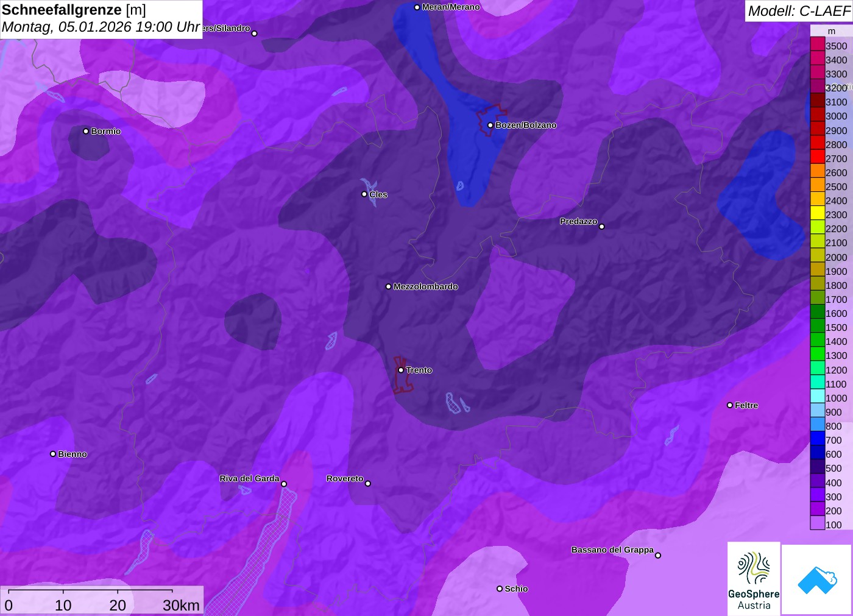Click the Trento city marker dot
Screen dimensions: 853x616
pos(401,370)
